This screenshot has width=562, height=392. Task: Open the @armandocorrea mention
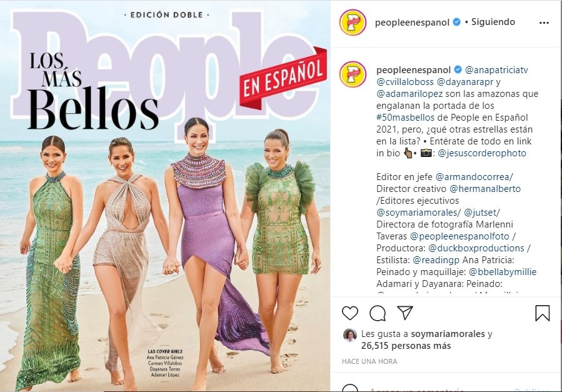(x=473, y=177)
